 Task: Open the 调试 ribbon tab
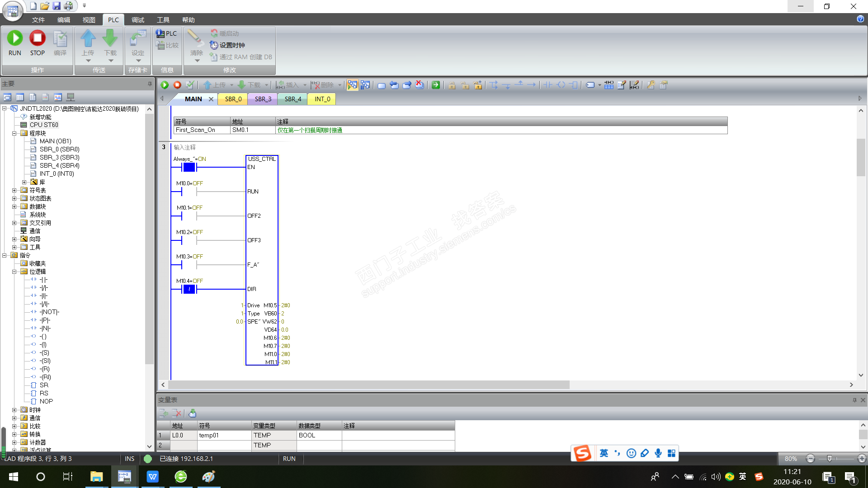point(138,20)
